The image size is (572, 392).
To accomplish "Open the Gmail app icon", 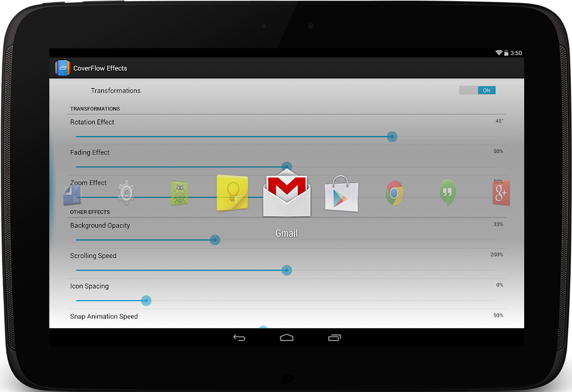I will (x=287, y=193).
